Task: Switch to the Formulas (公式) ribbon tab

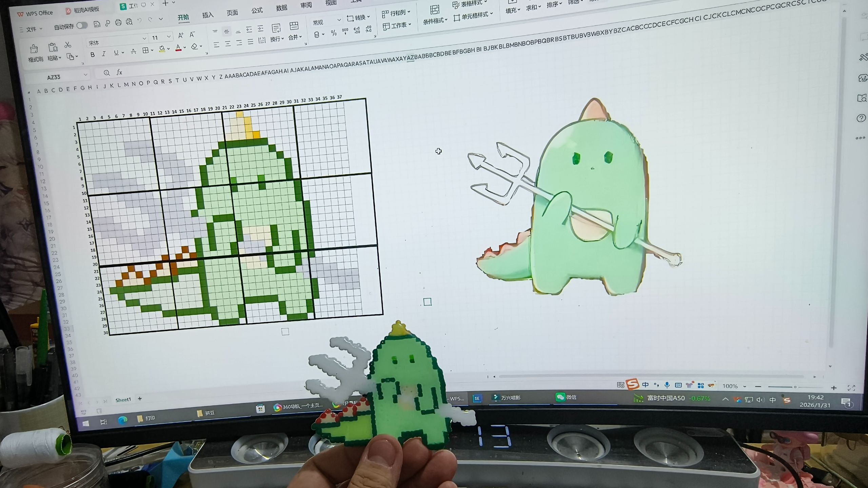Action: pyautogui.click(x=257, y=11)
